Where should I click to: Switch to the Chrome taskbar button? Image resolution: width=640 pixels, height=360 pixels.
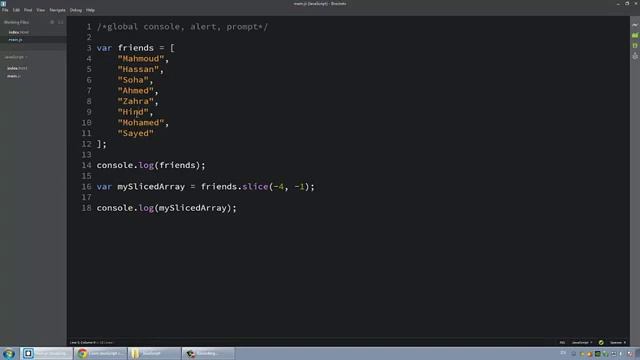[100, 353]
